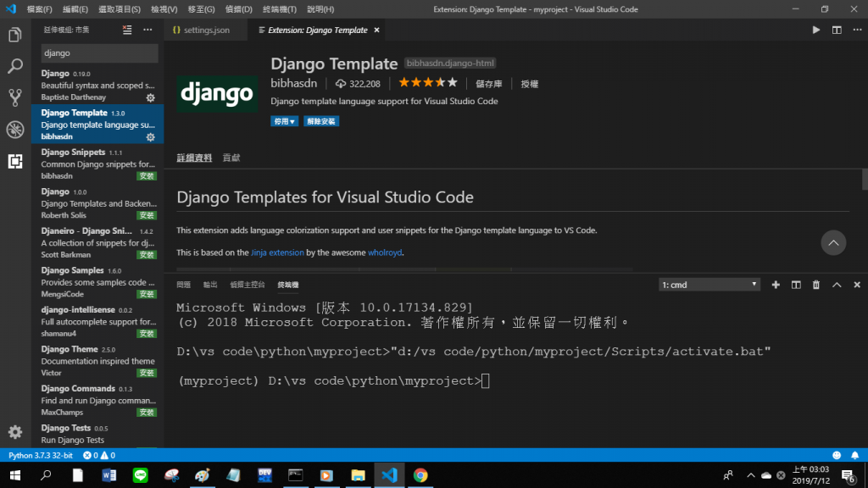Split the editor to the right

pos(837,30)
